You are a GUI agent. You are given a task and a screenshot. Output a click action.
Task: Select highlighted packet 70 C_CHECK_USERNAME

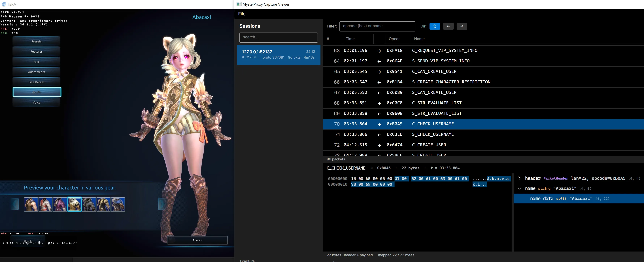[x=483, y=124]
